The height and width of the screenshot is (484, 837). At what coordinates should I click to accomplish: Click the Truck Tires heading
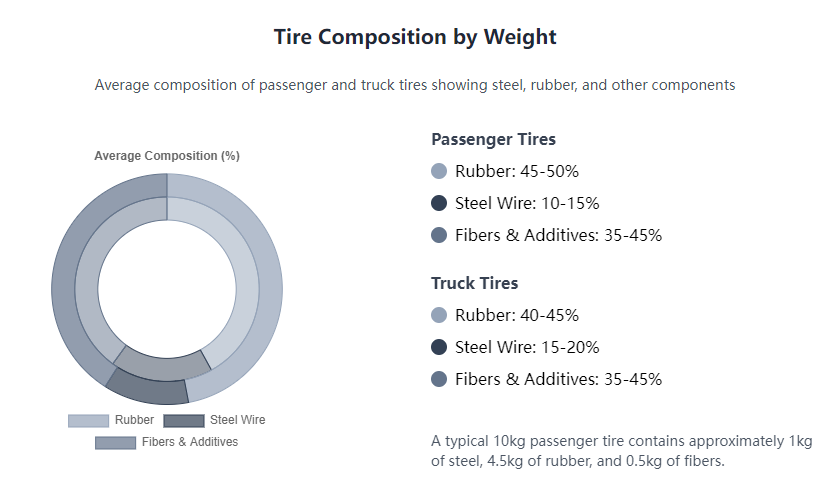pyautogui.click(x=474, y=283)
